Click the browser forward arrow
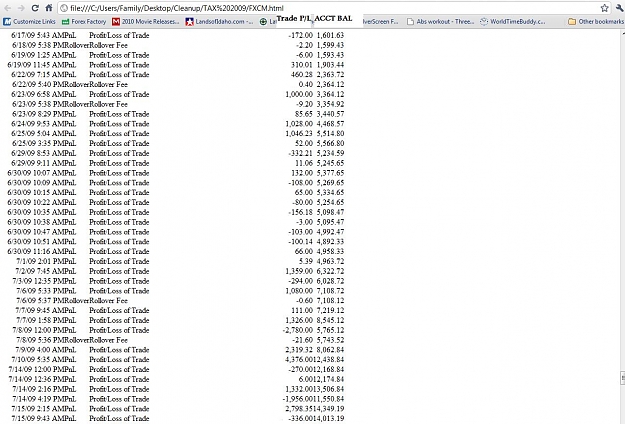Screen dimensions: 625x424 tap(21, 8)
